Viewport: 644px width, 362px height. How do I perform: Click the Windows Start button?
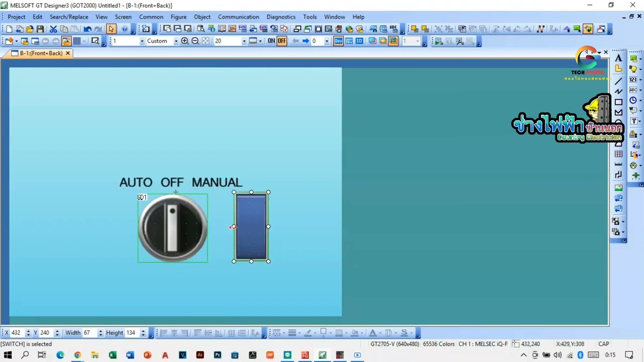(x=8, y=355)
